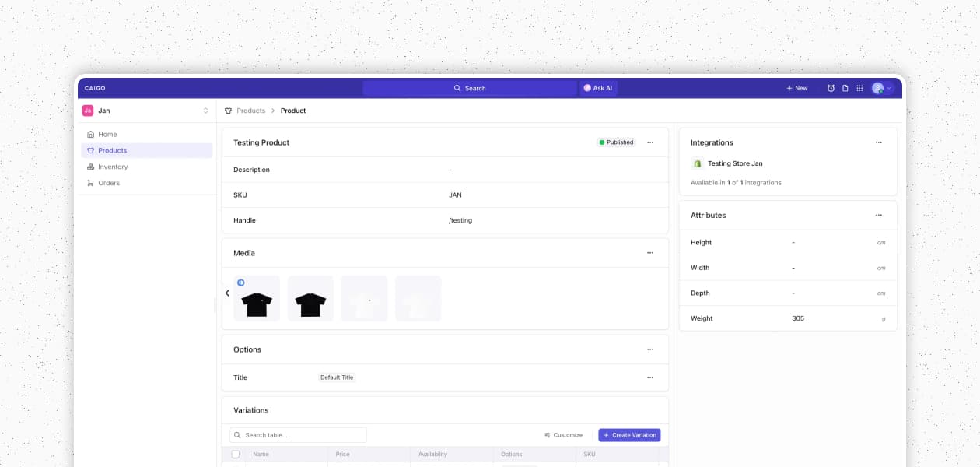This screenshot has height=467, width=980.
Task: Open three-dot menu on Attributes panel
Action: 878,215
